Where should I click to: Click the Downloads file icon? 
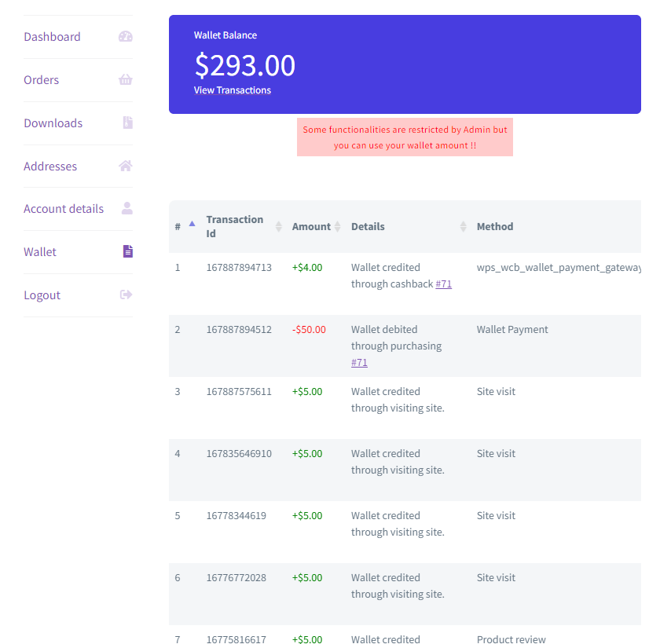click(x=127, y=123)
